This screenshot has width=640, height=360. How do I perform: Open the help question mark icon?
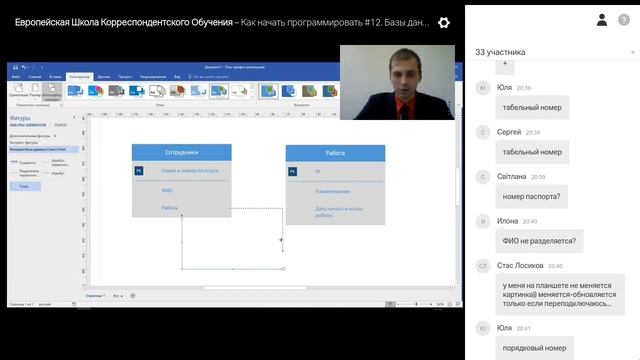(624, 20)
